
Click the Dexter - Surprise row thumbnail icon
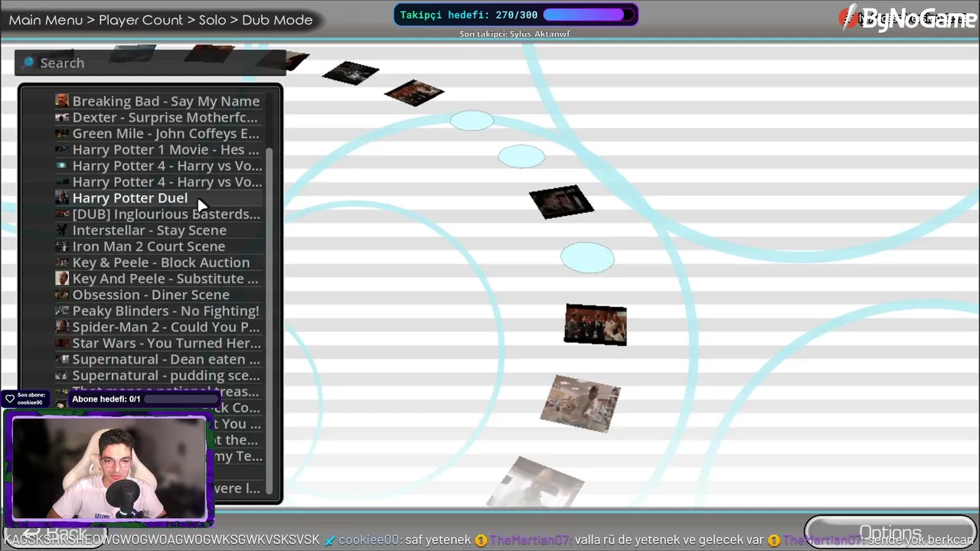[x=62, y=117]
